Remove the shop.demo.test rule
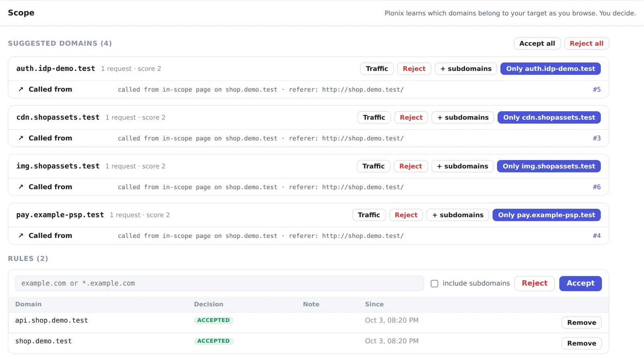 click(582, 343)
